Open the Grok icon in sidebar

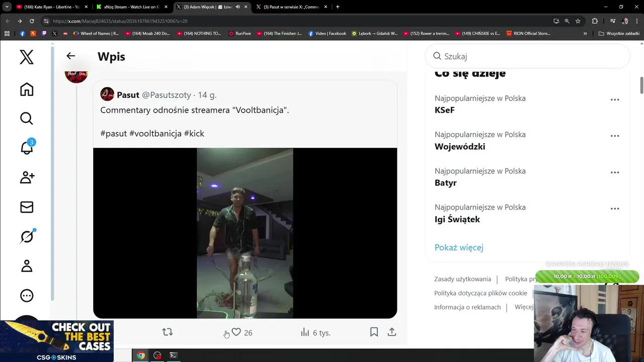coord(27,236)
